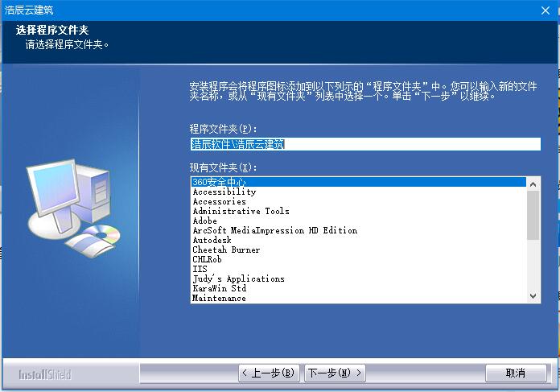Screen dimensions: 560x392
Task: Select the KaraWin Std entry
Action: (x=219, y=288)
